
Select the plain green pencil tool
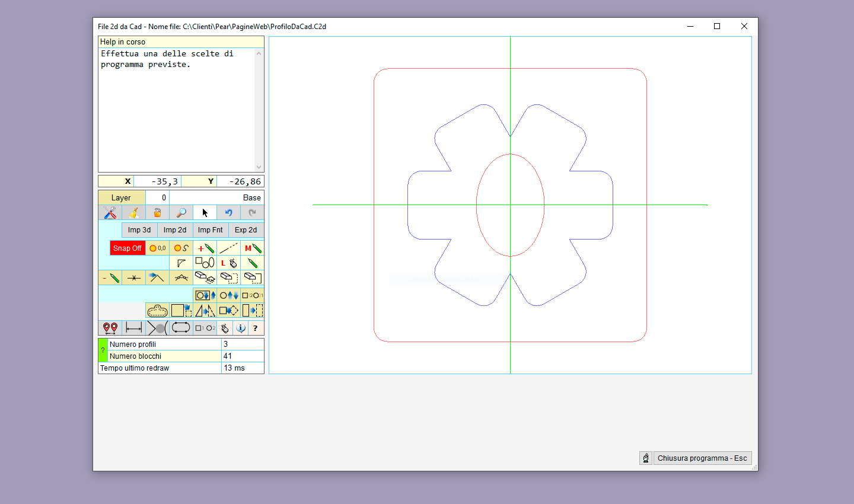(x=252, y=263)
